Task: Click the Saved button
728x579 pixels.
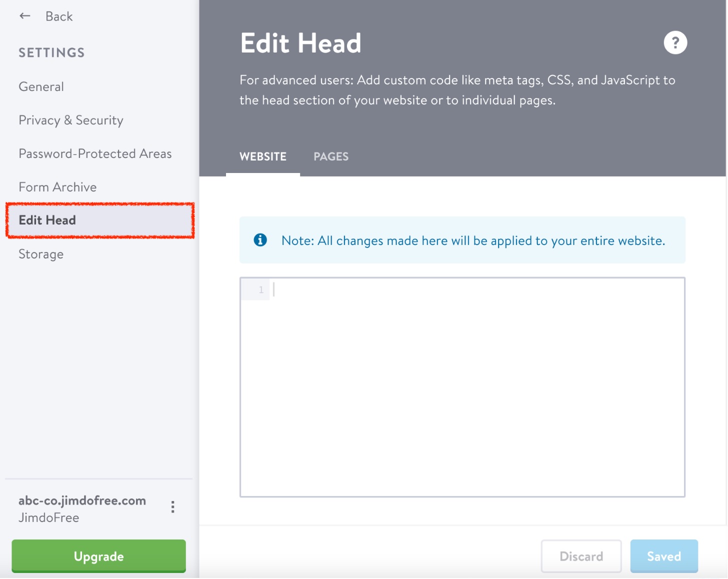Action: (x=663, y=556)
